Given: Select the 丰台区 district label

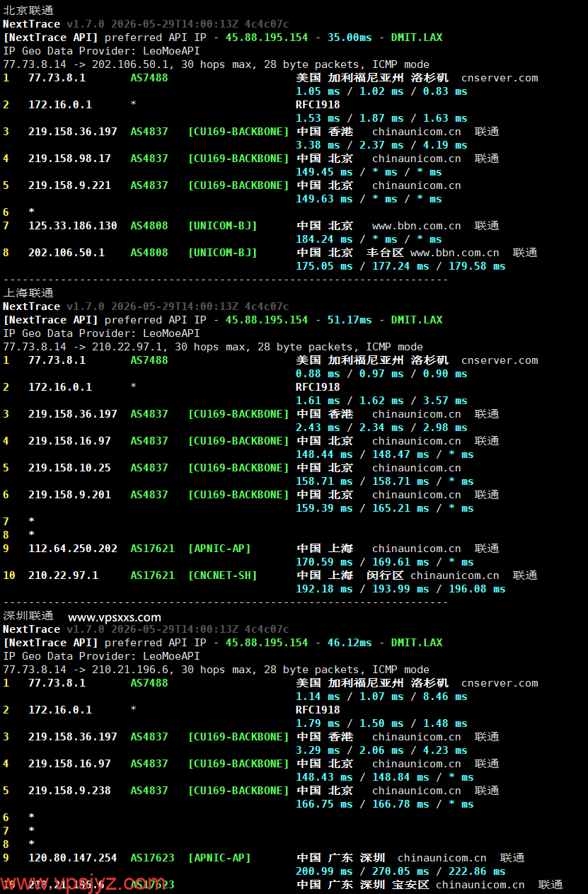Looking at the screenshot, I should point(385,253).
